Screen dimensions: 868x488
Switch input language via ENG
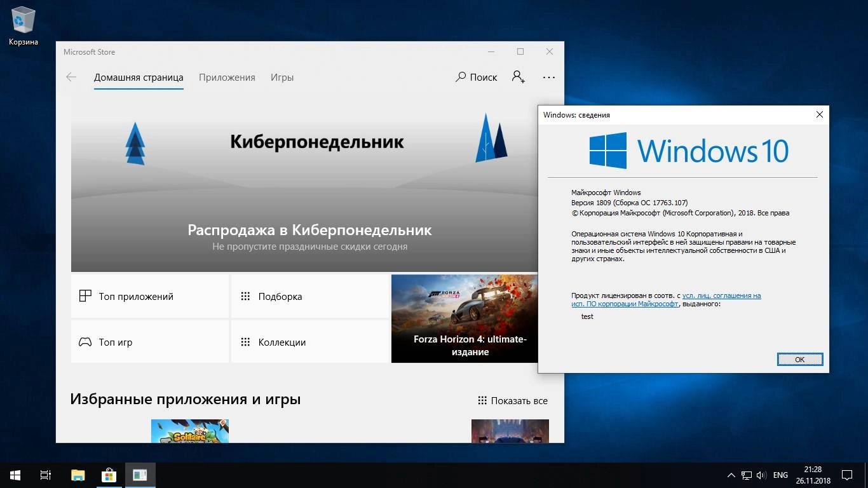780,475
